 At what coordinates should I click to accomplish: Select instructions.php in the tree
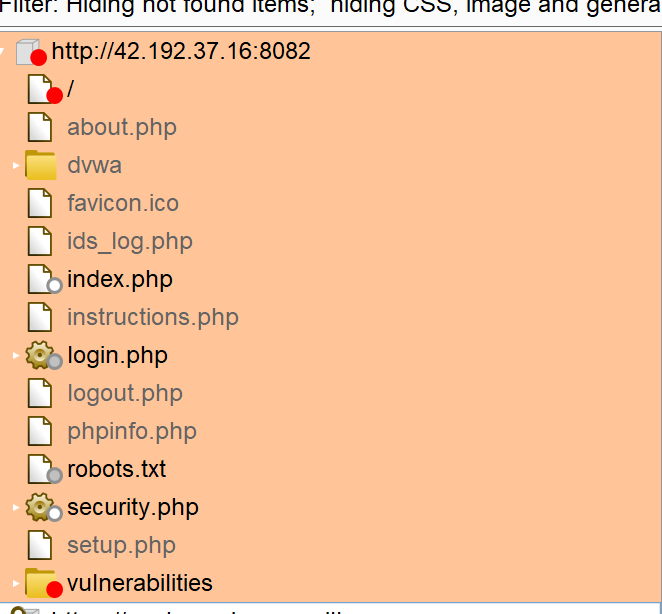(x=153, y=317)
